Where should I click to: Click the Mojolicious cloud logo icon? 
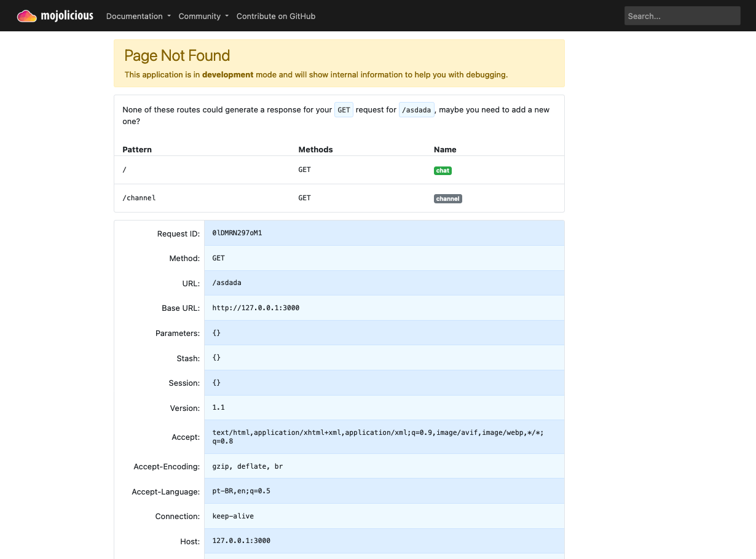pos(26,15)
